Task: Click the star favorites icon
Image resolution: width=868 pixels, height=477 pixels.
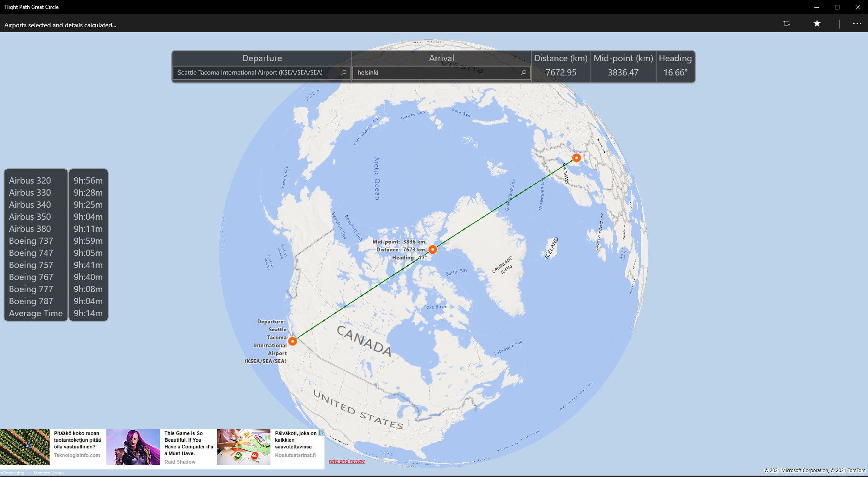Action: click(x=817, y=23)
